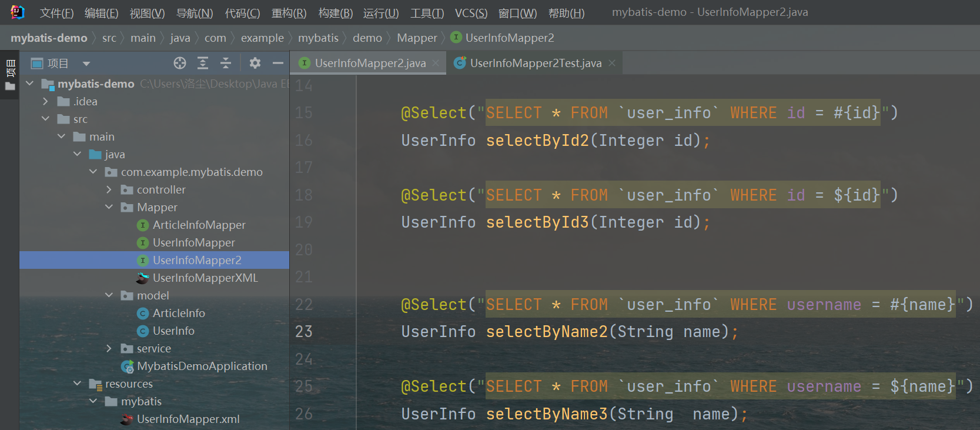This screenshot has height=430, width=980.
Task: Open the 代码(C) menu
Action: [242, 13]
